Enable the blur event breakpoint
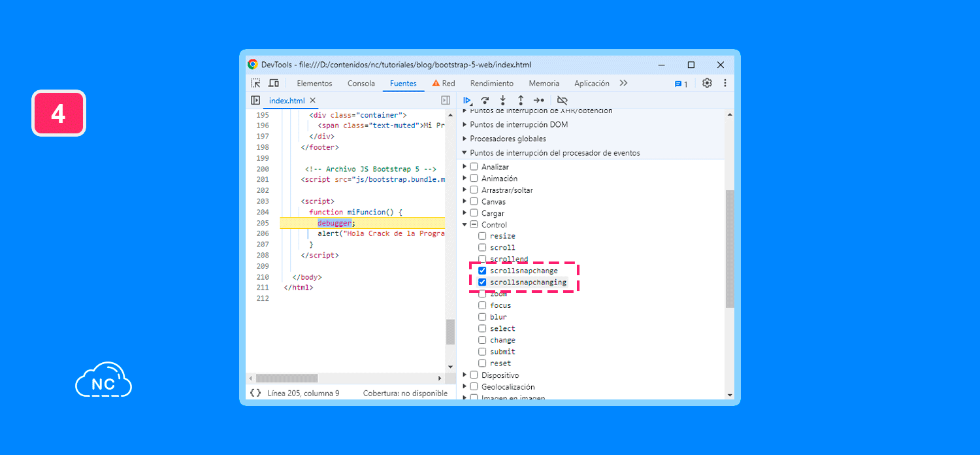This screenshot has height=455, width=980. pos(482,317)
